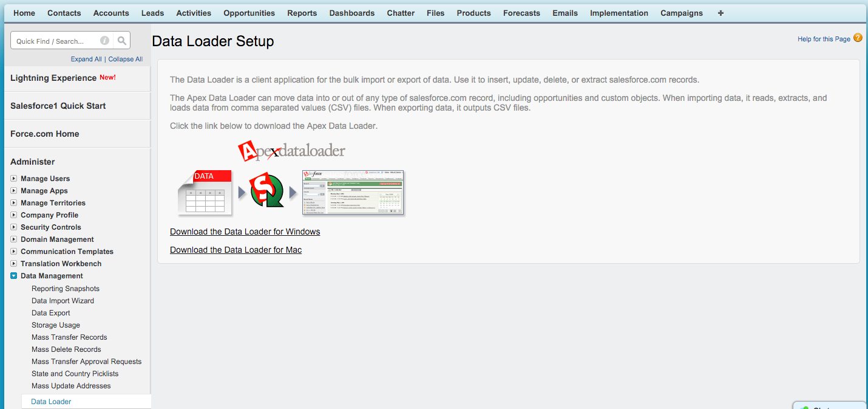The width and height of the screenshot is (868, 409).
Task: Select the Products tab
Action: click(474, 13)
